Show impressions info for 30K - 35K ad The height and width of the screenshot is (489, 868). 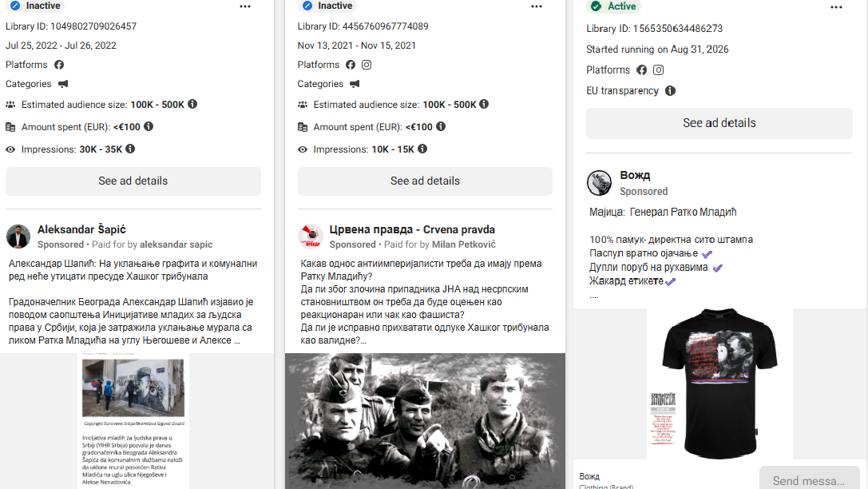pyautogui.click(x=130, y=149)
